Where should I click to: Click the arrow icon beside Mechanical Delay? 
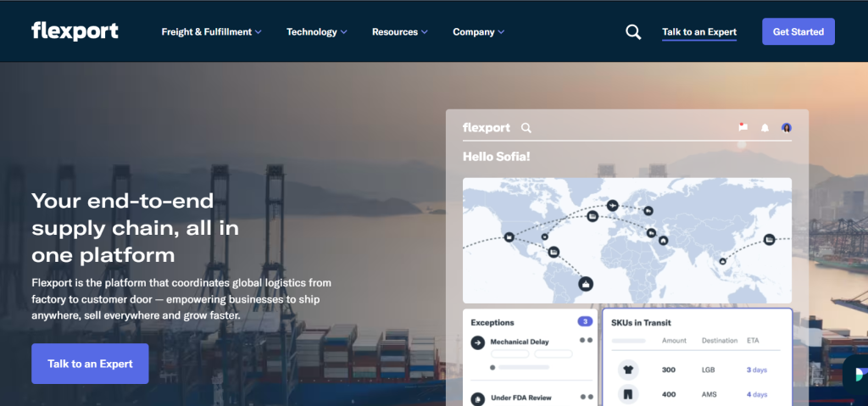[x=478, y=343]
